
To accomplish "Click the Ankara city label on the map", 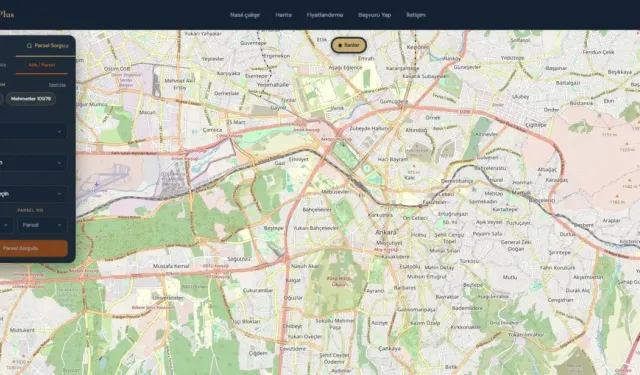I will [x=386, y=232].
